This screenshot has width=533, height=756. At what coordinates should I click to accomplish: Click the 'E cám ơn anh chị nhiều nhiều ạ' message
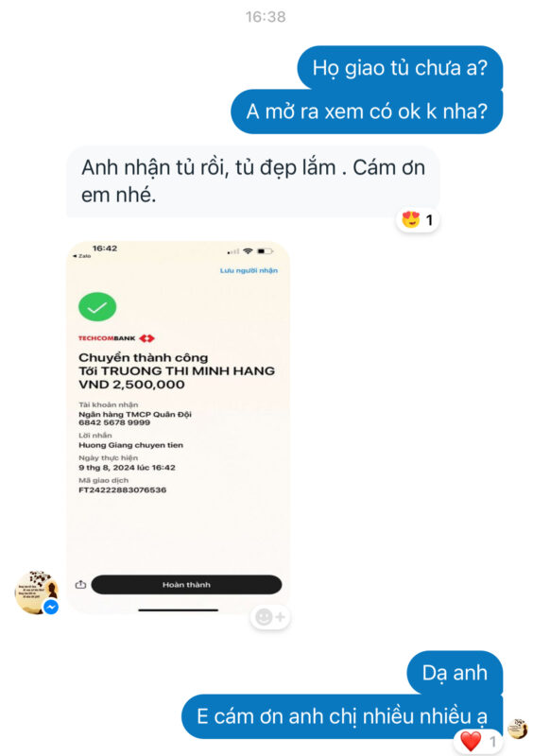(342, 716)
